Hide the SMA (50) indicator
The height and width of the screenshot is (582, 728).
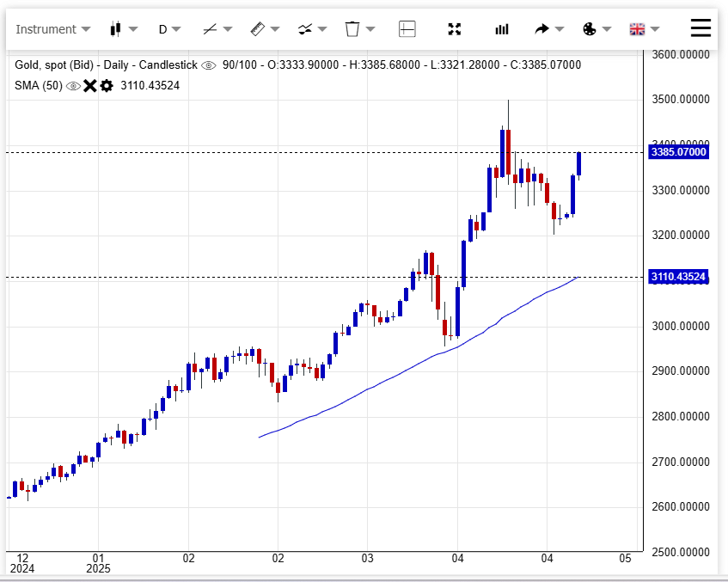click(x=73, y=86)
